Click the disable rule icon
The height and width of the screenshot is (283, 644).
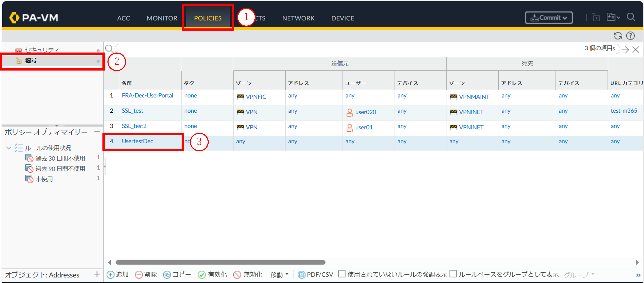[237, 275]
